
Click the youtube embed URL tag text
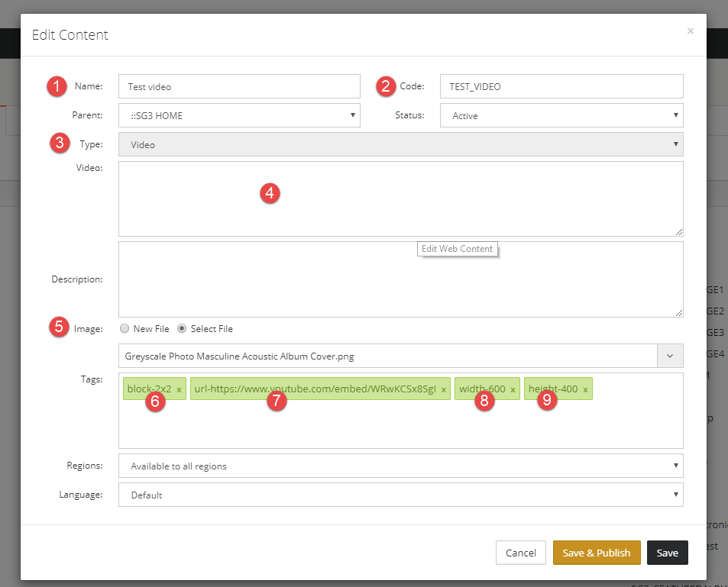(x=315, y=389)
